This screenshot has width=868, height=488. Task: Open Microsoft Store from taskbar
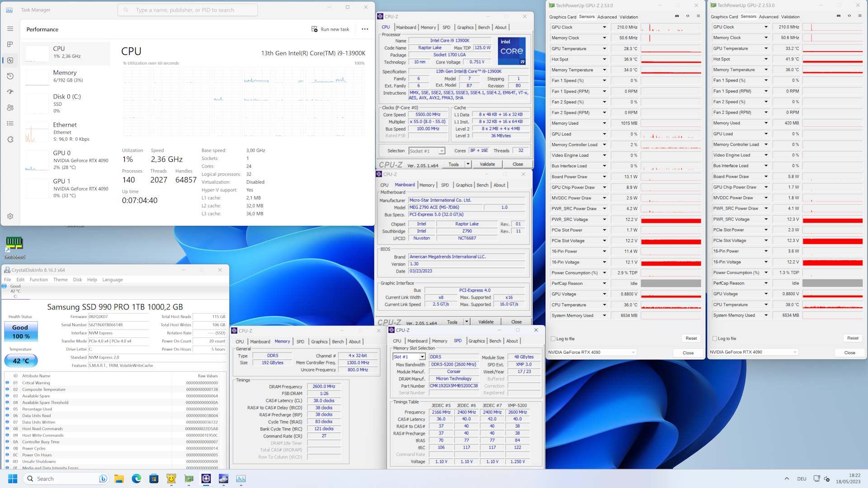154,479
